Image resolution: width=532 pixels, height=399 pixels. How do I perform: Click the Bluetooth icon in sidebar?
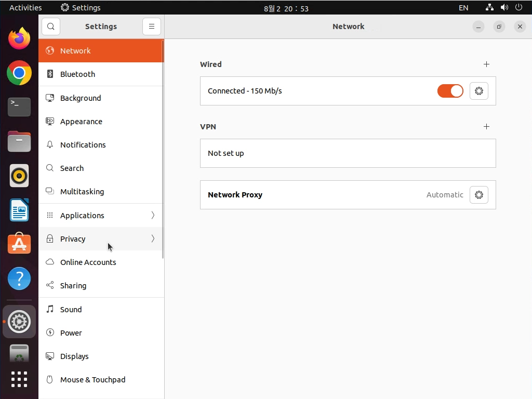50,74
